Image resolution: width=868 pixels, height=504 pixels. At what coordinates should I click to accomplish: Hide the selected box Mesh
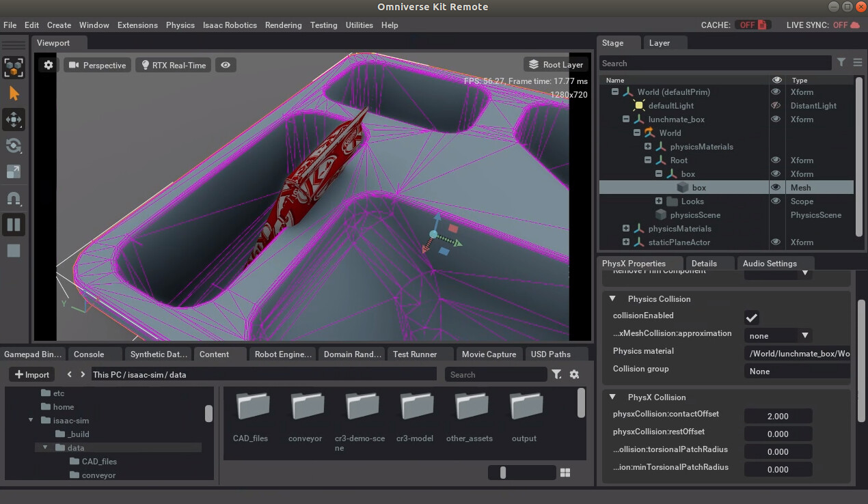pyautogui.click(x=776, y=186)
